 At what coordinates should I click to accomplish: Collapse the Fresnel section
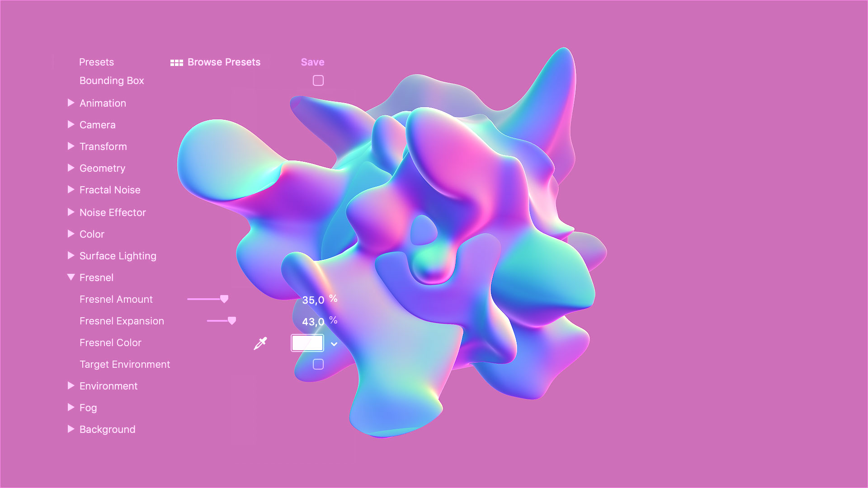coord(71,277)
